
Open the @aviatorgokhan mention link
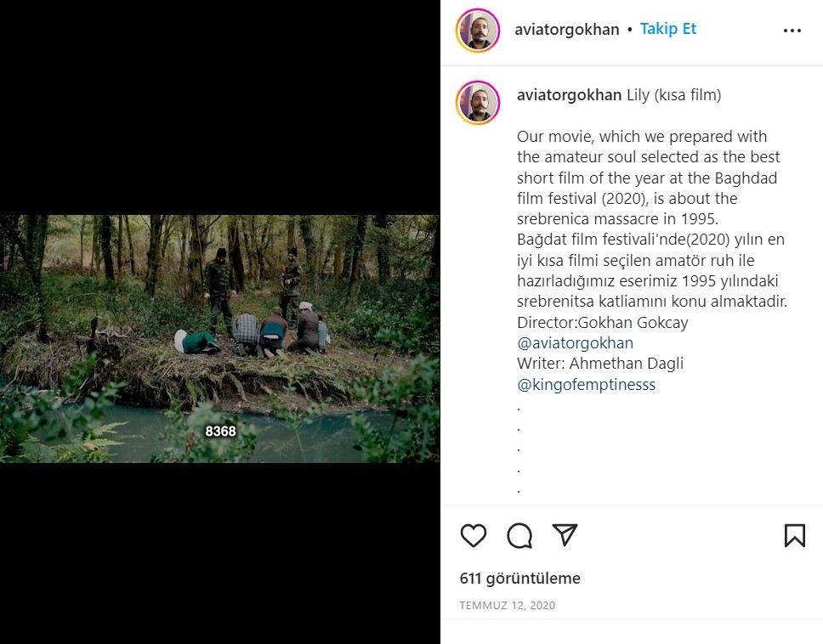click(x=575, y=343)
